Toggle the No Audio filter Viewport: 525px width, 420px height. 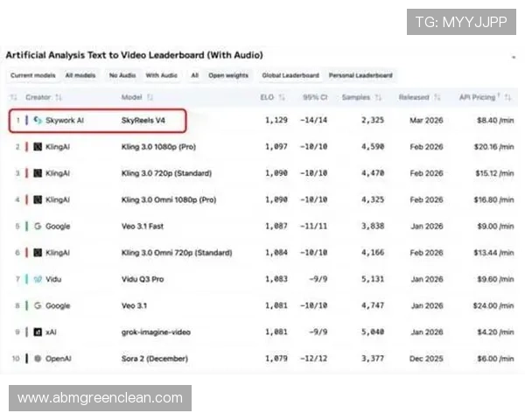(122, 76)
